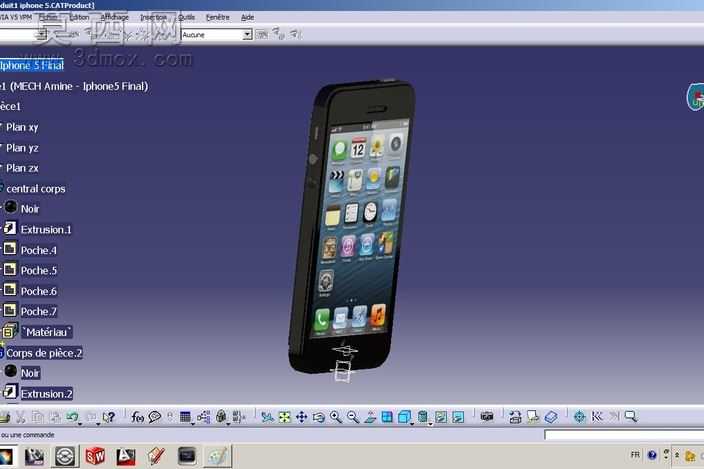Select the Rotate view tool
704x469 pixels.
[318, 417]
